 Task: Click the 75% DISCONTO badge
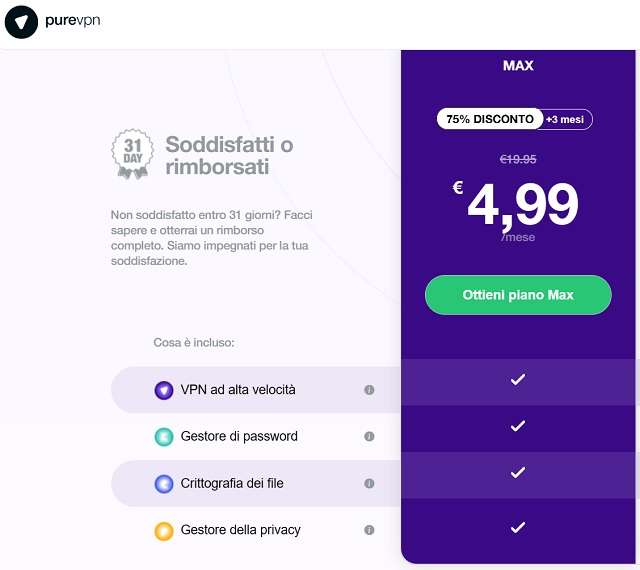point(489,119)
